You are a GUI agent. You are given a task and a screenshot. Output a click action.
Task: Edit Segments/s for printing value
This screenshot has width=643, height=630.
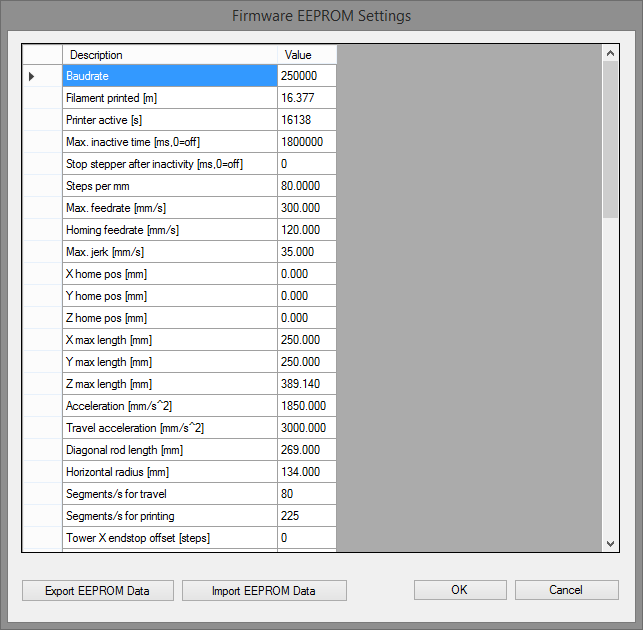[307, 516]
